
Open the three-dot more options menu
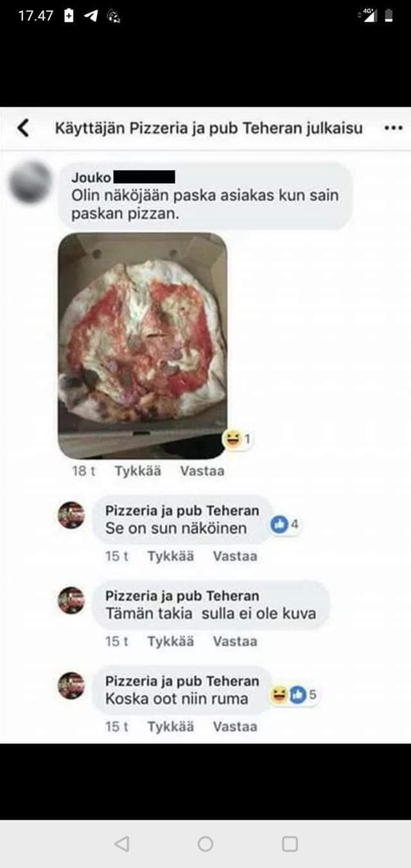pyautogui.click(x=393, y=128)
